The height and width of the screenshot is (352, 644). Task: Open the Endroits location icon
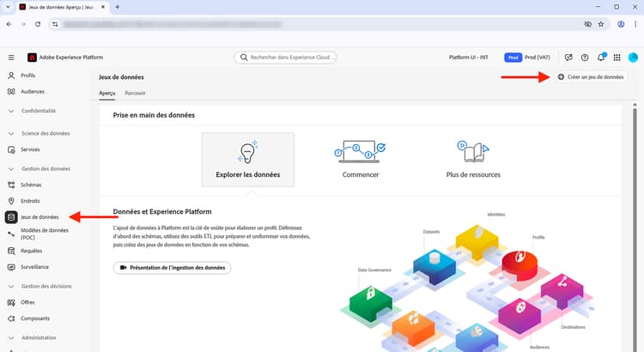[11, 201]
